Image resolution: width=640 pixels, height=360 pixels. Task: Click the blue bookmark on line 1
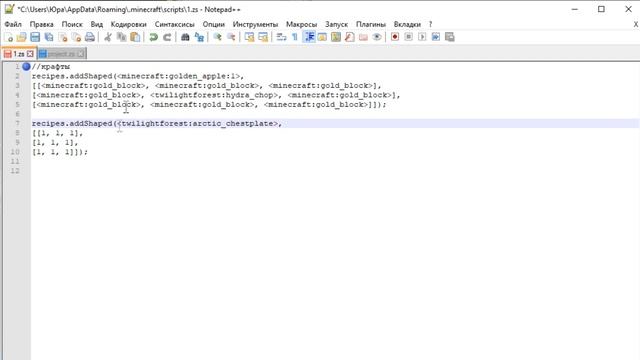[x=26, y=67]
